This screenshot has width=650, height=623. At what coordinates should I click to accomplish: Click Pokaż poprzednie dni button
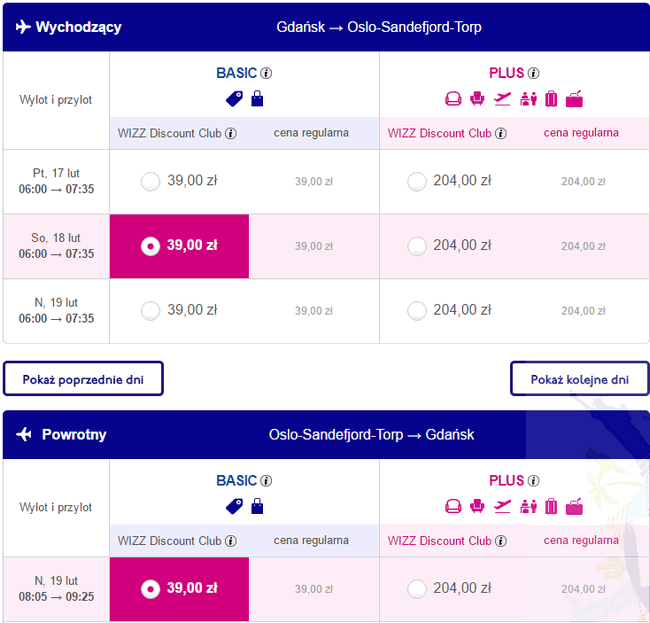pyautogui.click(x=83, y=379)
